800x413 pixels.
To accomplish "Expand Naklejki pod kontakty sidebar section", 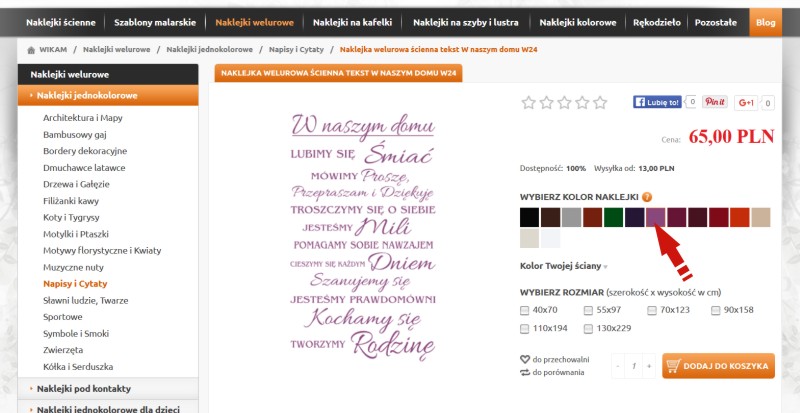I will (83, 388).
